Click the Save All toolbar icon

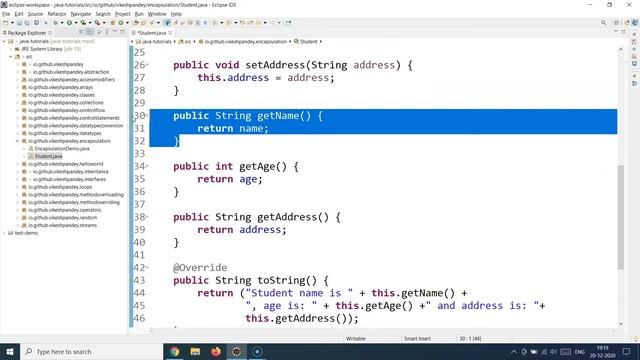pyautogui.click(x=27, y=23)
